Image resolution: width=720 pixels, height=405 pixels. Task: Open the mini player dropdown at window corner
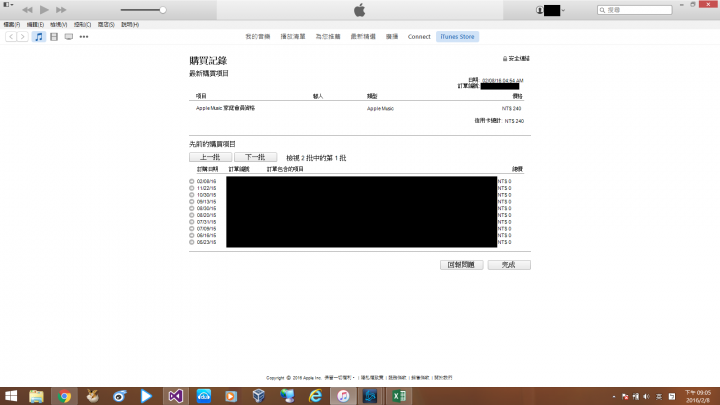point(8,5)
